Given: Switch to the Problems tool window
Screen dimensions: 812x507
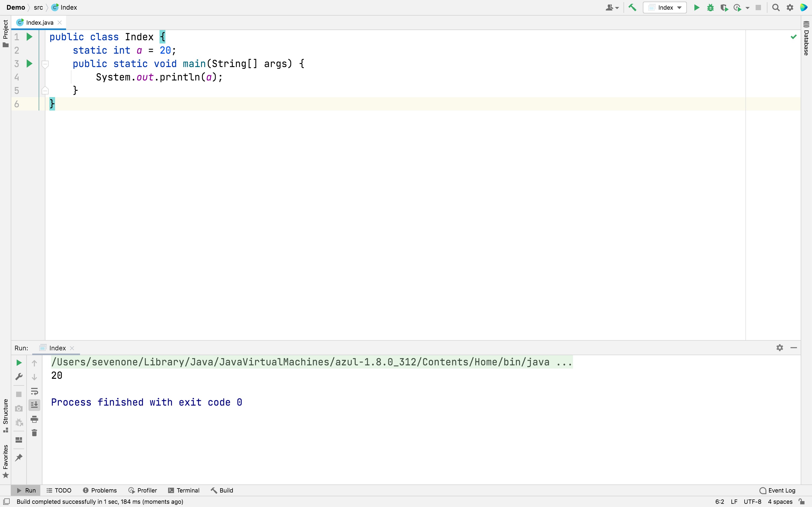Looking at the screenshot, I should click(100, 490).
